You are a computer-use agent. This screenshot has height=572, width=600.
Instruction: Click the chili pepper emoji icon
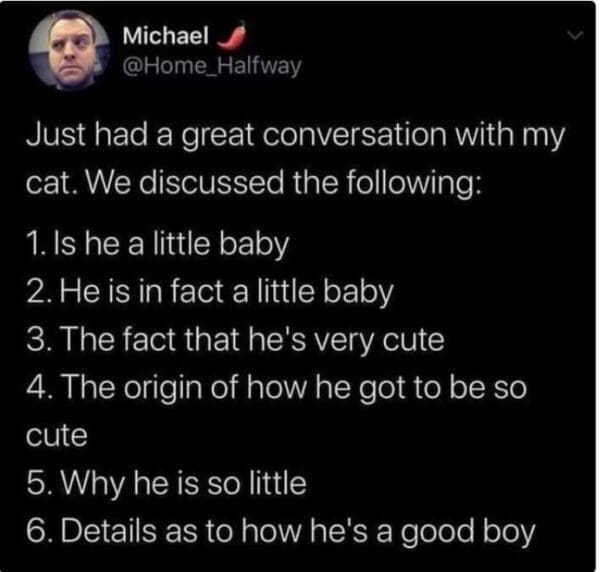click(230, 37)
